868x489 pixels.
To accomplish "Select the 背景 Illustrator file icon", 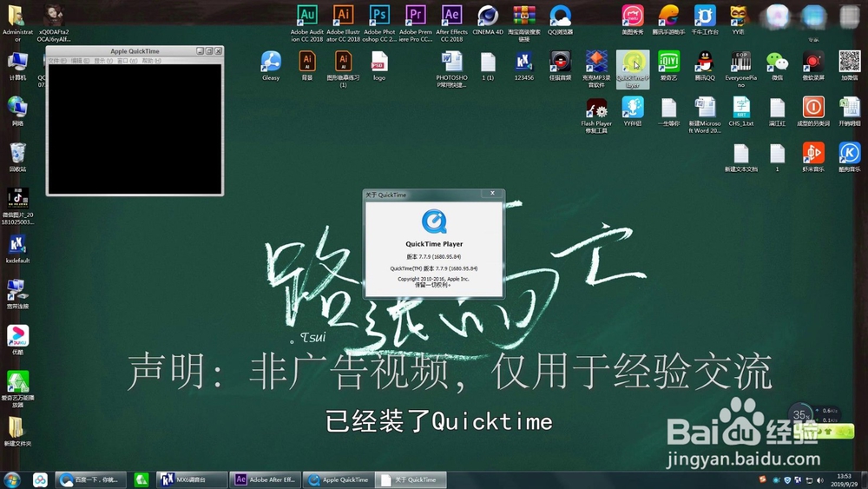I will (x=307, y=66).
